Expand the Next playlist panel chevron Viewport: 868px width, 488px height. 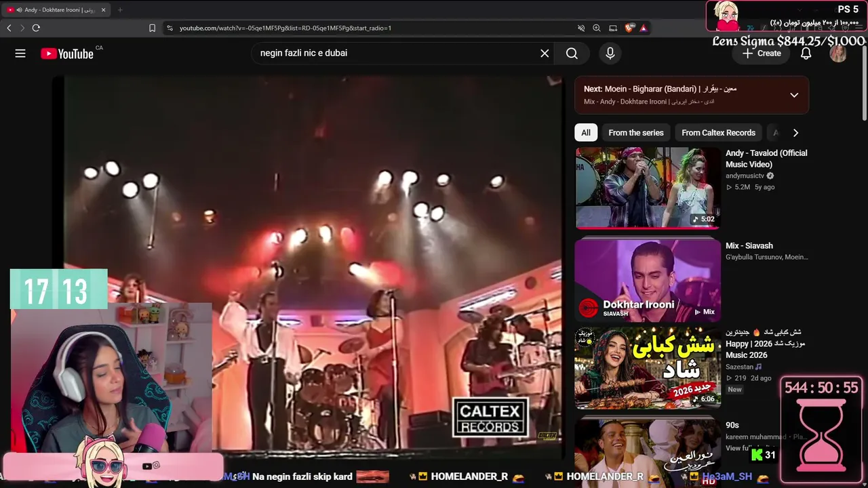(794, 95)
